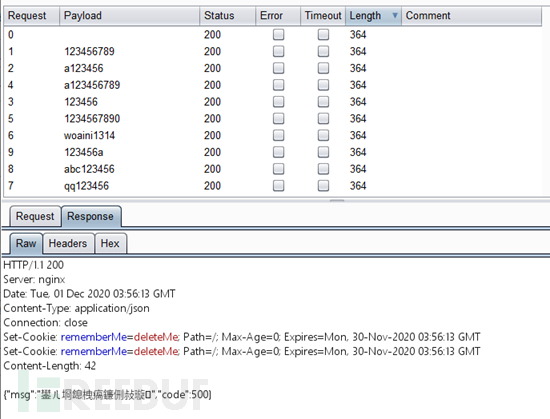This screenshot has width=550, height=419.
Task: Sort results by Payload column header
Action: click(129, 16)
